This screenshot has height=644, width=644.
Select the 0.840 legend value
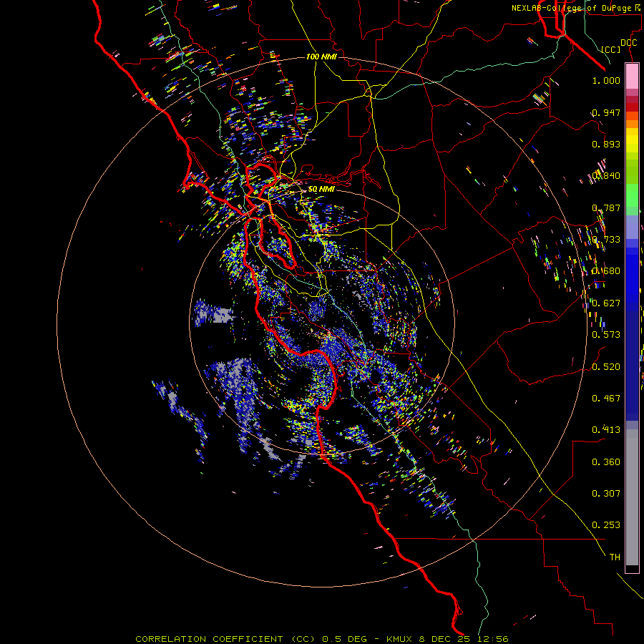coord(606,176)
